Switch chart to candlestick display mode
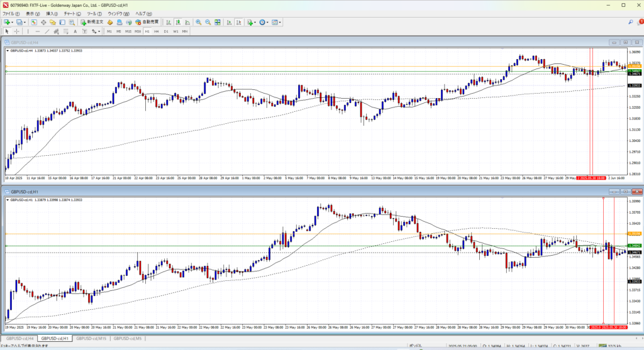 177,22
